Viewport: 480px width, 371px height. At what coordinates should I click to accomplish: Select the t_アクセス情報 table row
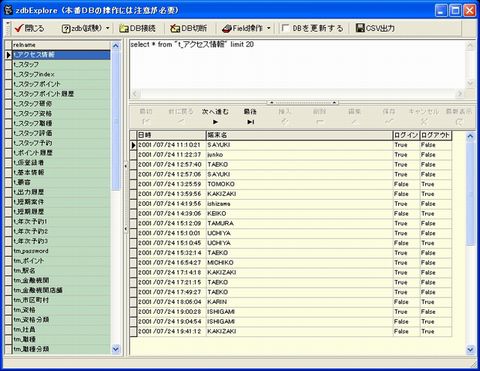pyautogui.click(x=61, y=55)
